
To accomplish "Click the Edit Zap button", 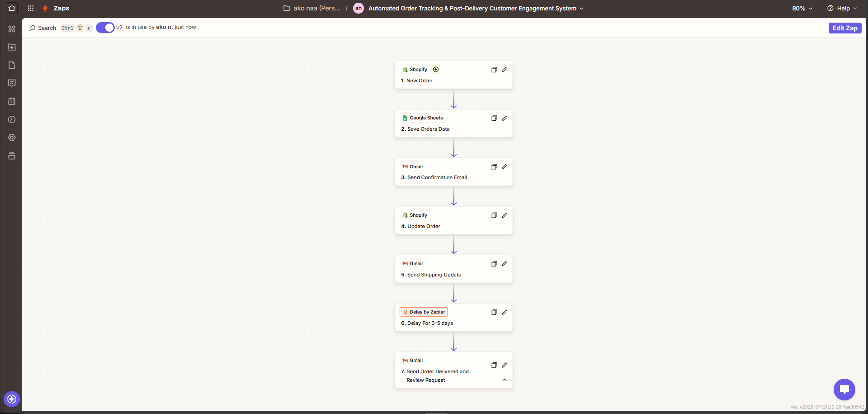I will tap(845, 28).
